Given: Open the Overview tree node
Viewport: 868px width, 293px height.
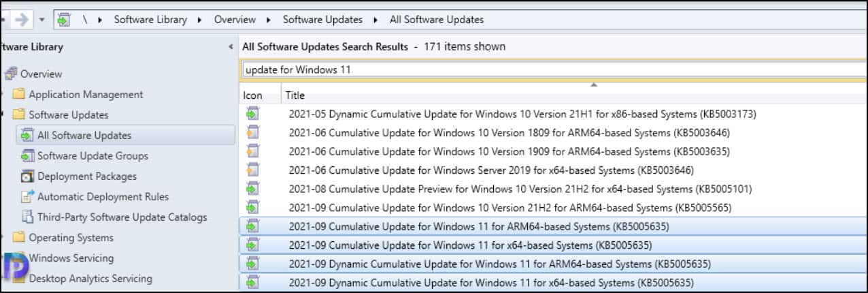Looking at the screenshot, I should pos(41,74).
